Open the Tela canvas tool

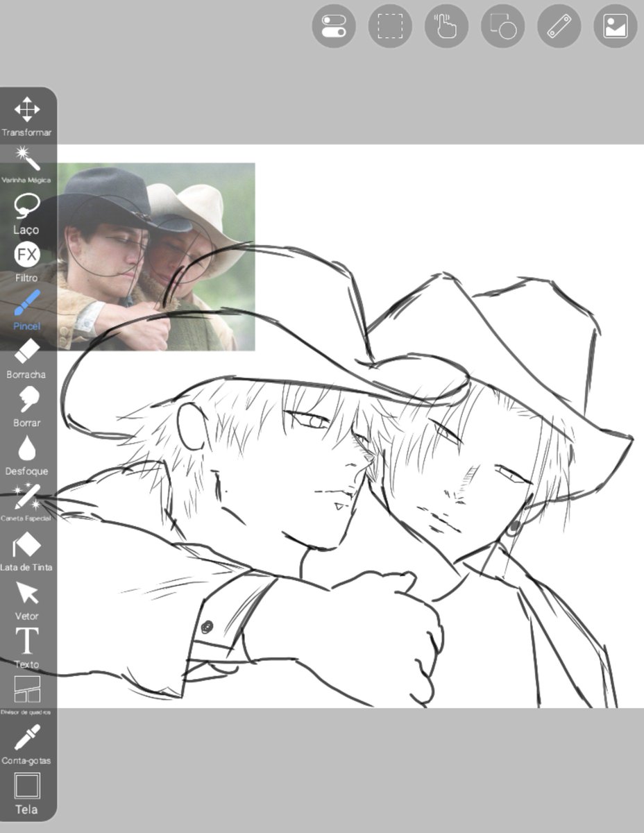click(x=27, y=793)
